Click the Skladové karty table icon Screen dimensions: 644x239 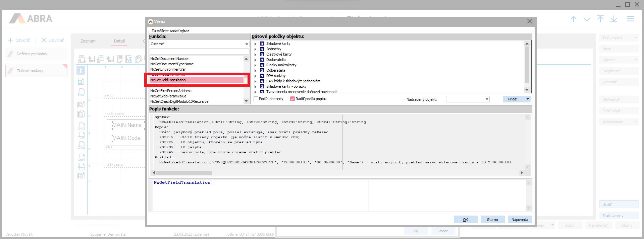click(x=262, y=44)
